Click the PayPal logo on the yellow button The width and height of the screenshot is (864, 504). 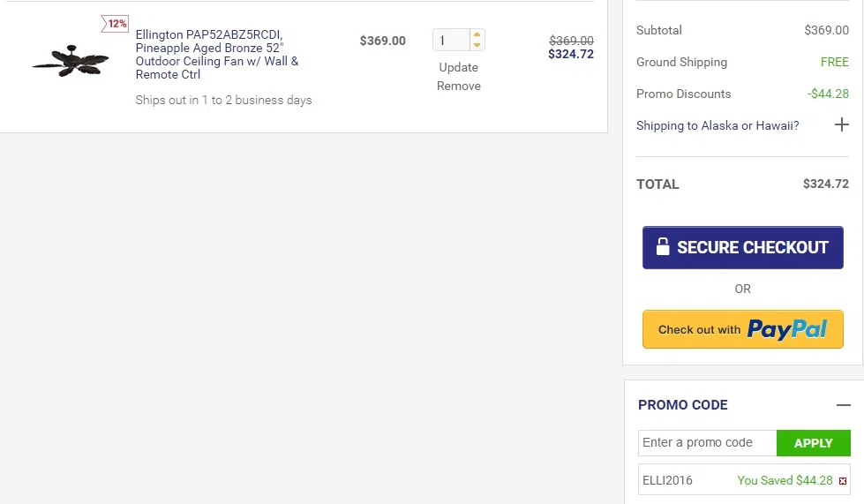point(787,329)
